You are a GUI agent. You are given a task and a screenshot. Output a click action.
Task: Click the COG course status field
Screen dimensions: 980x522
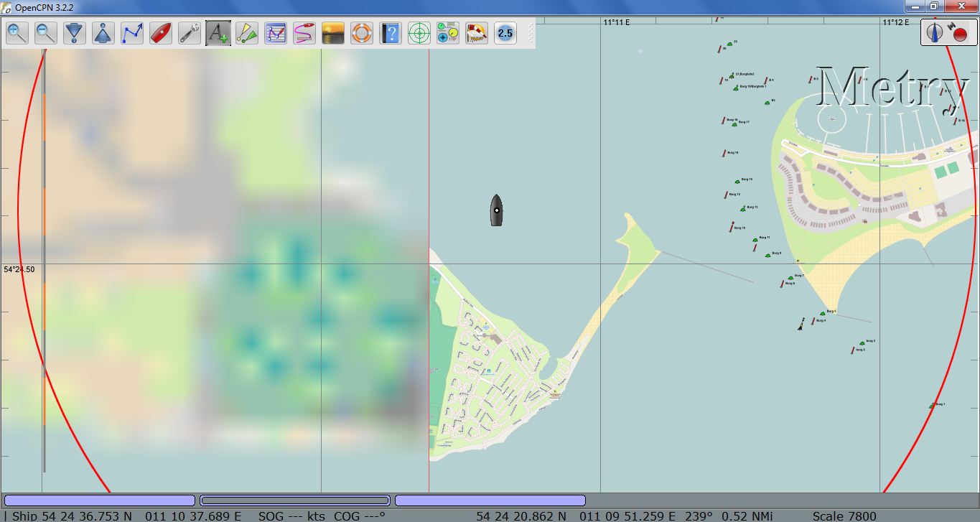tap(360, 516)
